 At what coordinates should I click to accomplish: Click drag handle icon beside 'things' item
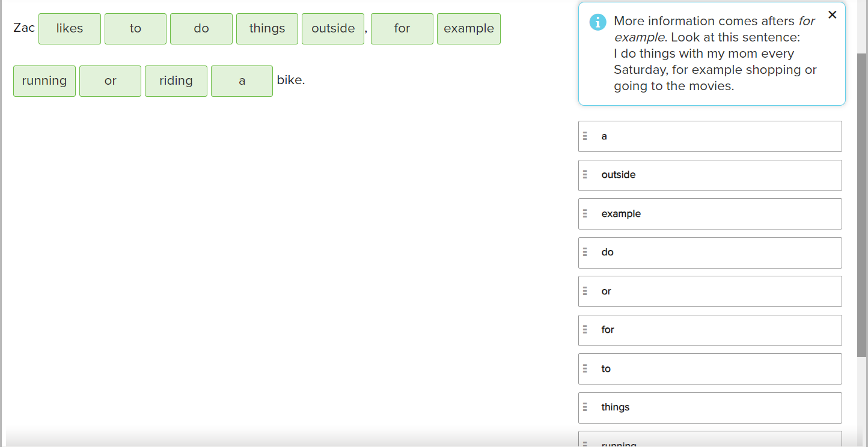click(x=585, y=407)
